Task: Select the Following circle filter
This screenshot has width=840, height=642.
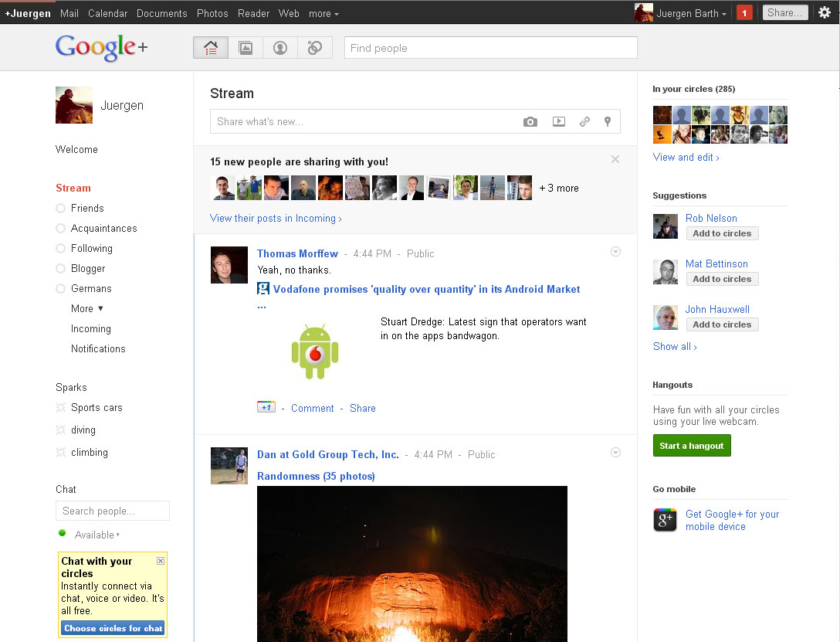Action: 84,248
